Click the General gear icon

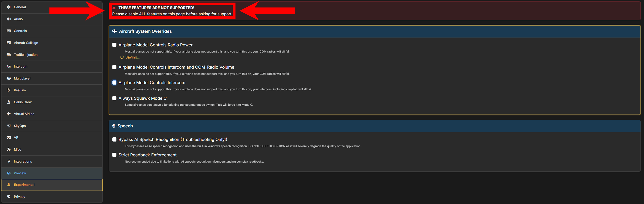(x=9, y=7)
